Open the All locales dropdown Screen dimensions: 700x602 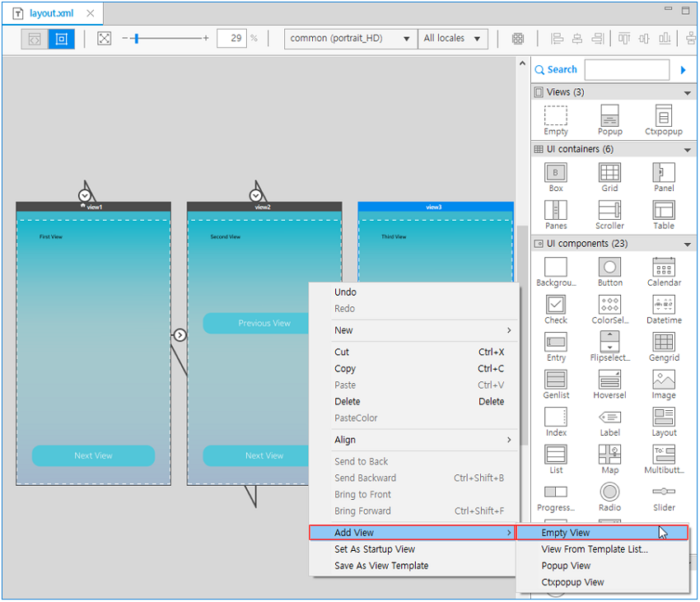453,39
